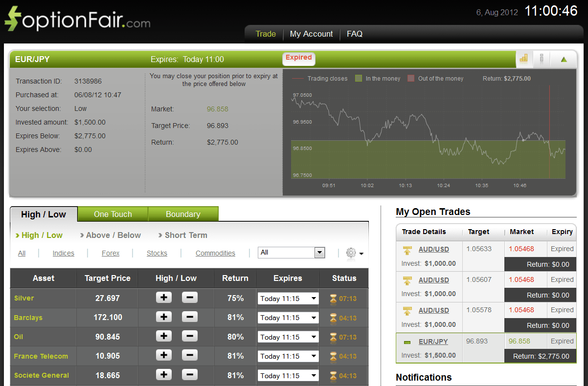Switch to the One Touch tab
Viewport: 588px width, 386px height.
pyautogui.click(x=113, y=214)
